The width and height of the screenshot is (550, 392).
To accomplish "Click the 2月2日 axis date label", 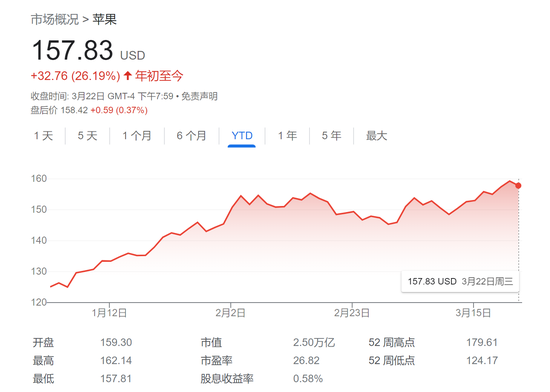I will click(230, 313).
